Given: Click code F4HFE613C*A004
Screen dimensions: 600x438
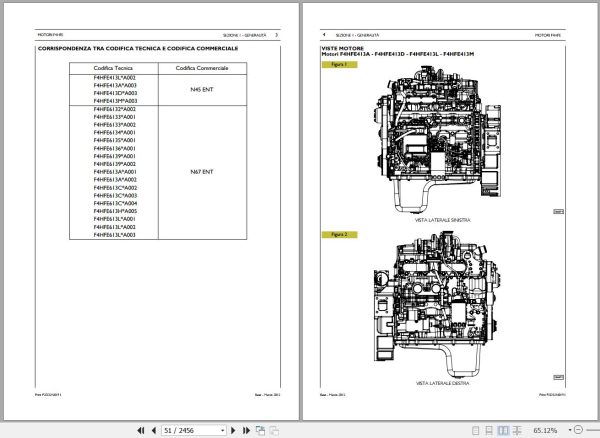Looking at the screenshot, I should 115,204.
